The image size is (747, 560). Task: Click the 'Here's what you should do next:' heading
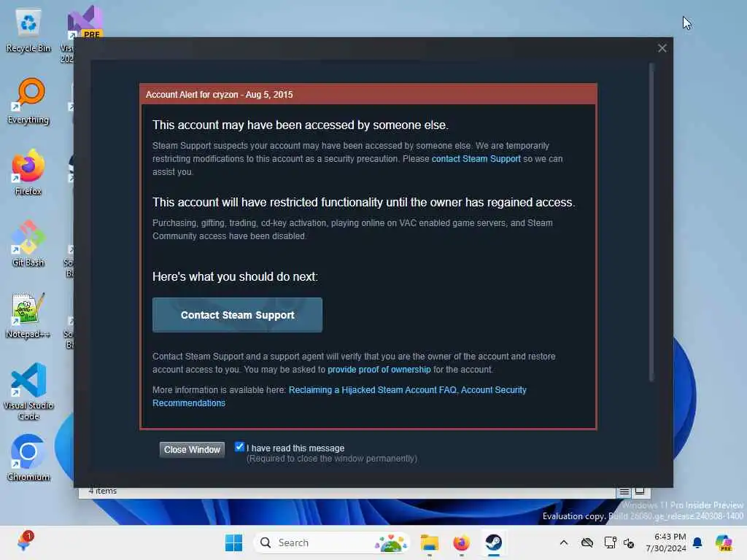click(x=235, y=276)
